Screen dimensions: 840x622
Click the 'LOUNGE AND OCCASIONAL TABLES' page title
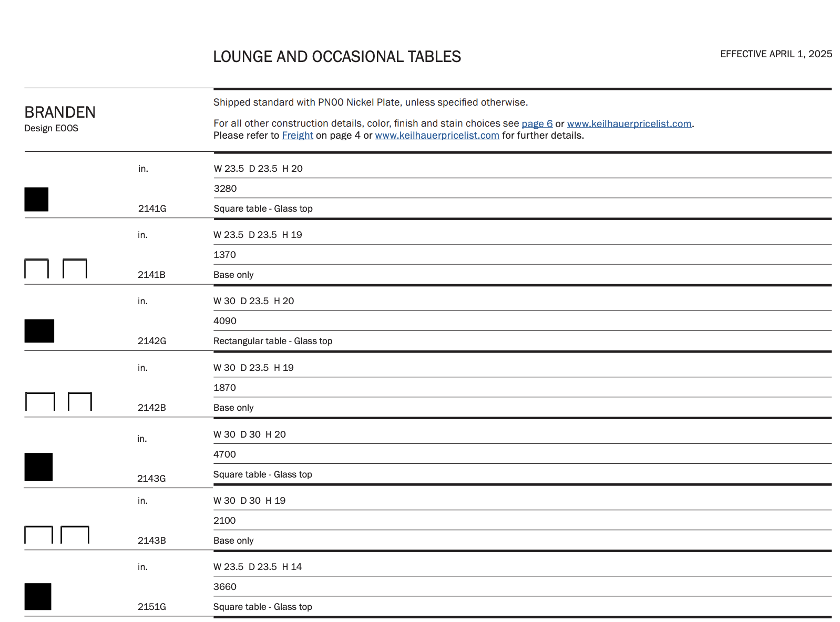coord(337,57)
